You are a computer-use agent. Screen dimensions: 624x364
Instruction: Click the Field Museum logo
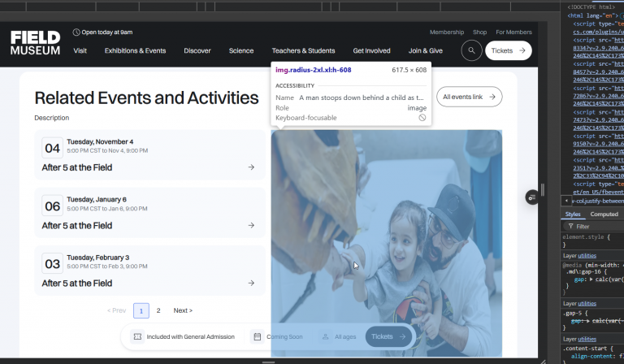35,43
